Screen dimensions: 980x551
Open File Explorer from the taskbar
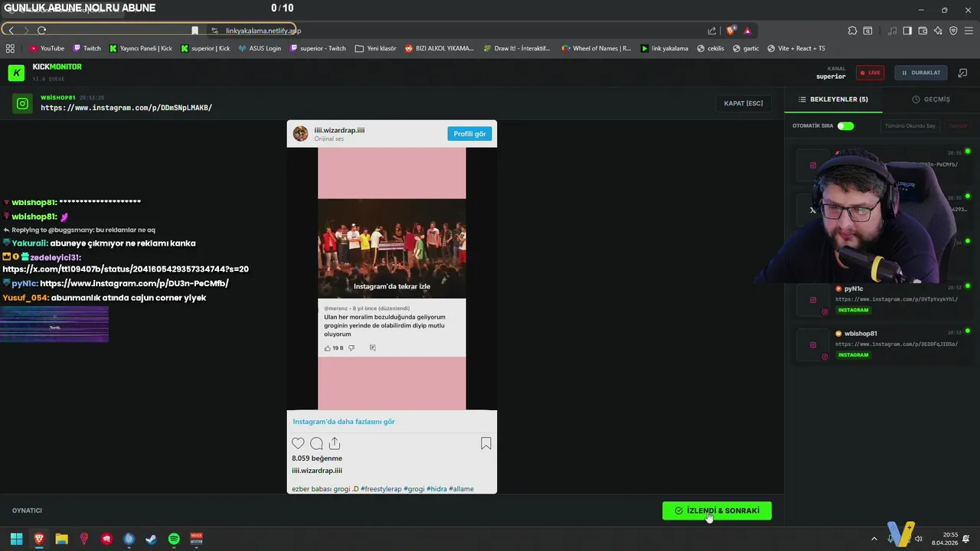pos(61,539)
